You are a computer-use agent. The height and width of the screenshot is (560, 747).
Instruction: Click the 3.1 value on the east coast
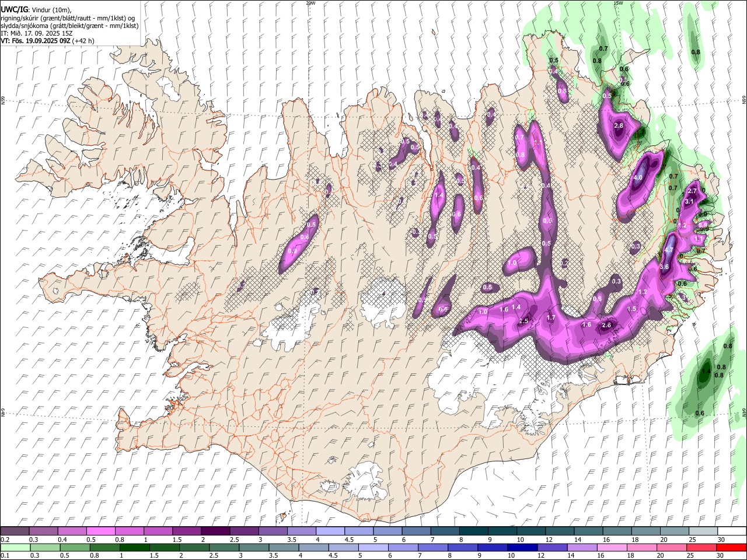pos(689,201)
